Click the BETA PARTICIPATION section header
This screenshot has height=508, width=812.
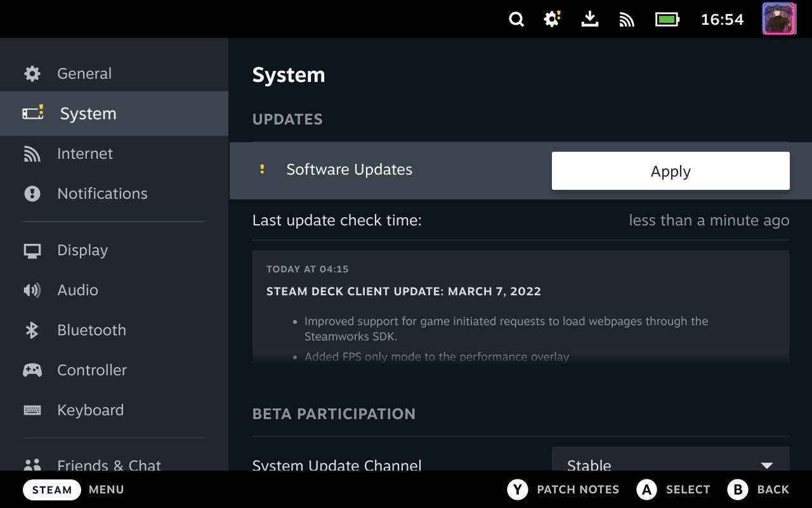tap(334, 414)
